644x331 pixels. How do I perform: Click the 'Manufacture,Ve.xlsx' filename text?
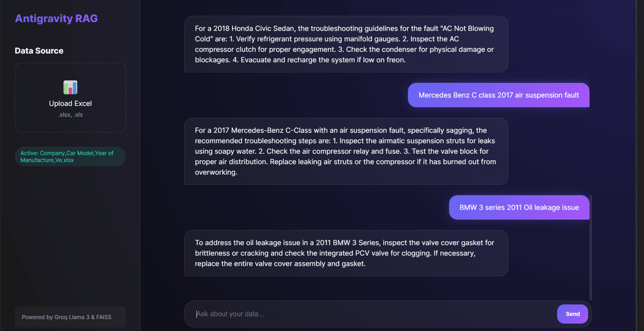[x=47, y=160]
